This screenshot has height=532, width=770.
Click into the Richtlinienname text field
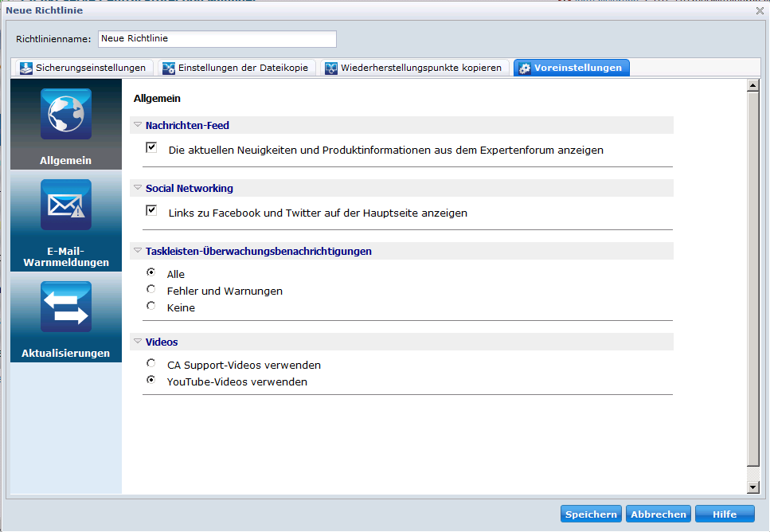tap(217, 39)
